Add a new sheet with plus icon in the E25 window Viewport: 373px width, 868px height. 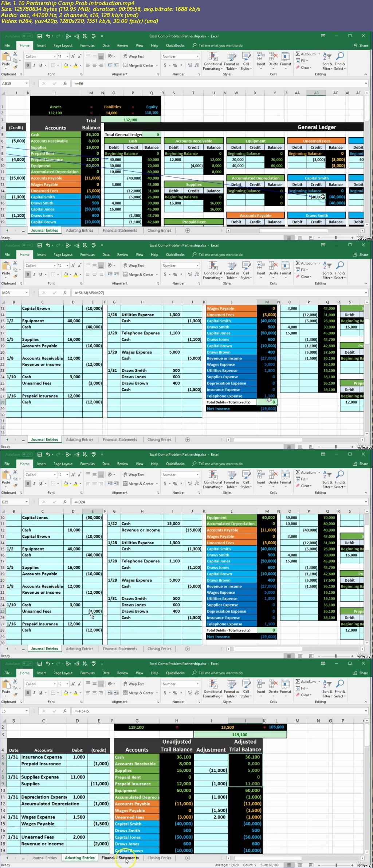coord(188,649)
